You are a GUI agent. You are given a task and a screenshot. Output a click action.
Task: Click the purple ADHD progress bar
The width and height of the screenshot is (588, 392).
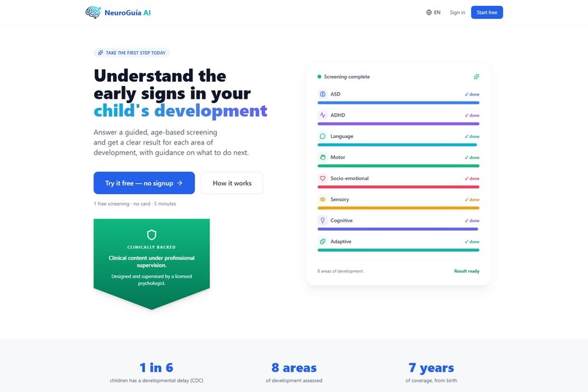click(x=398, y=123)
